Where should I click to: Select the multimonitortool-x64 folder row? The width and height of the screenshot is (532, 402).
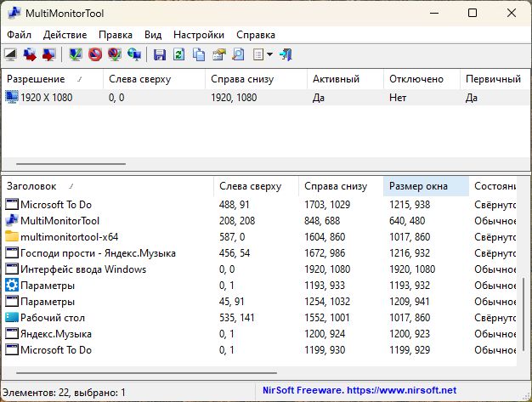pyautogui.click(x=261, y=237)
